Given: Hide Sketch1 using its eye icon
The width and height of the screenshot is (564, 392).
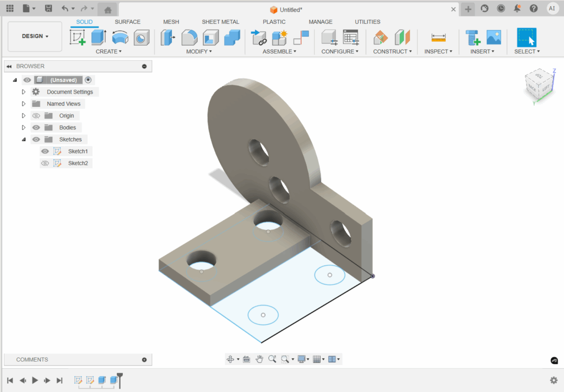Looking at the screenshot, I should point(45,151).
